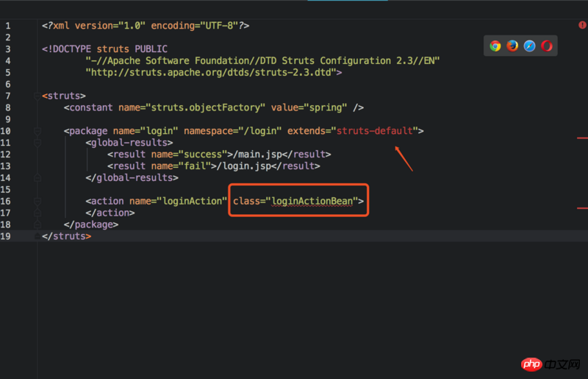Image resolution: width=588 pixels, height=379 pixels.
Task: Collapse the action tag fold on line 16
Action: (37, 202)
